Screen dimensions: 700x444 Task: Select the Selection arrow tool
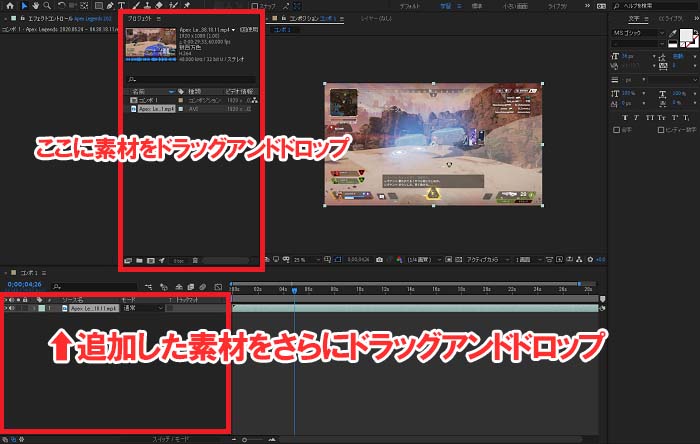tap(24, 6)
